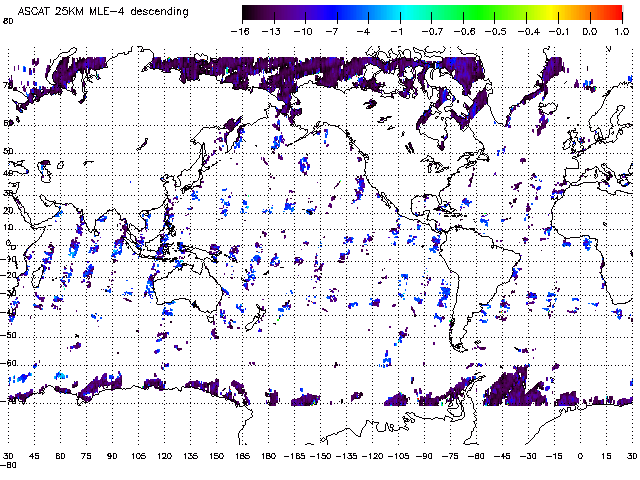This screenshot has height=480, width=640.
Task: Click longitude axis label -135
Action: click(347, 456)
